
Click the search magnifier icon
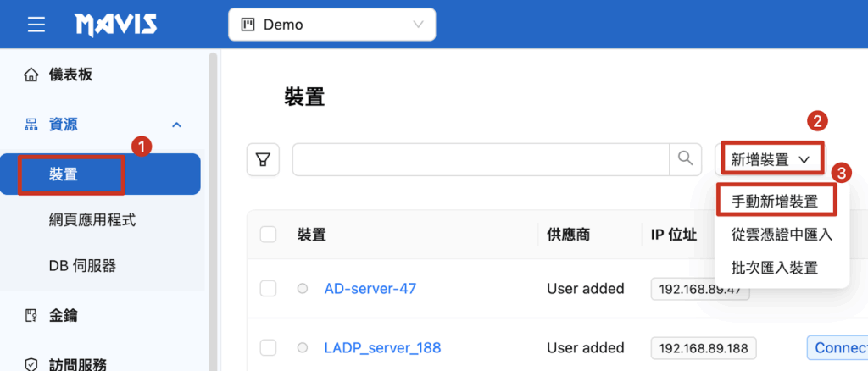[686, 158]
